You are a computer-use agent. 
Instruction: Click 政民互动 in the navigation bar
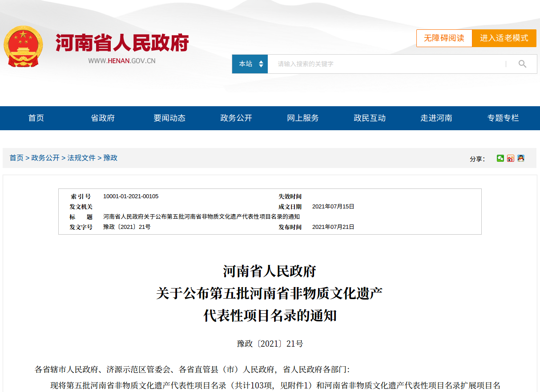[370, 118]
